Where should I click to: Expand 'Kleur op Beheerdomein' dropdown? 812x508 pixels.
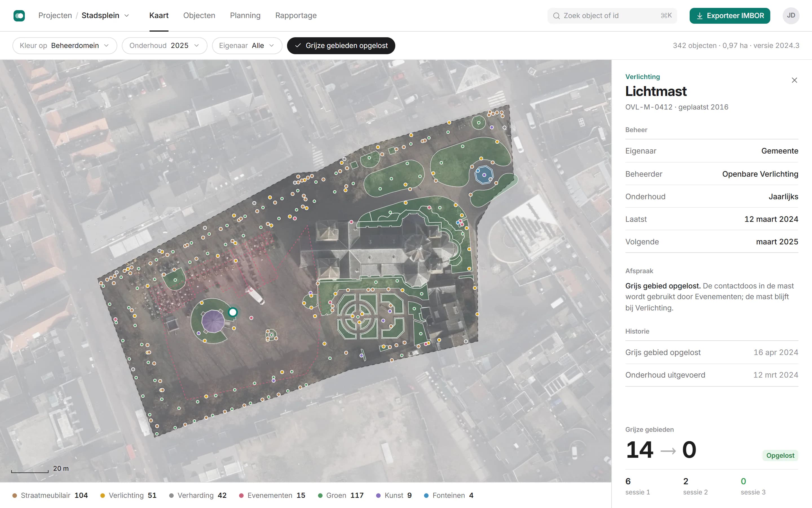(x=65, y=46)
